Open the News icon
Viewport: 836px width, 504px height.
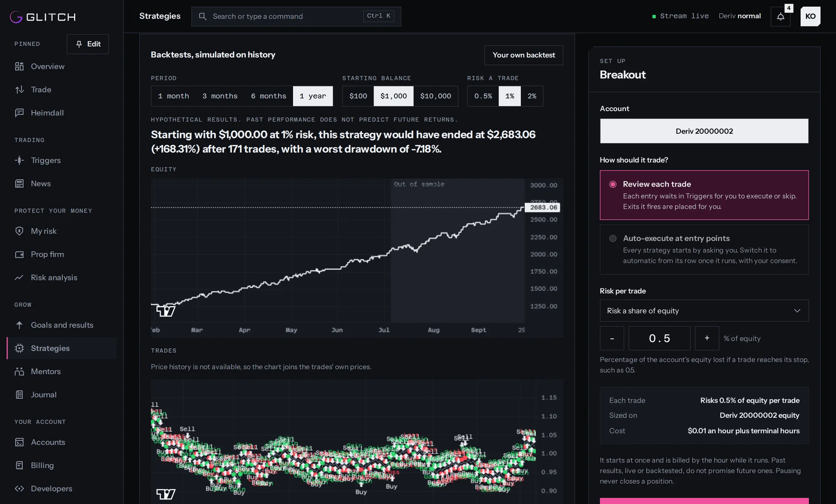click(19, 183)
